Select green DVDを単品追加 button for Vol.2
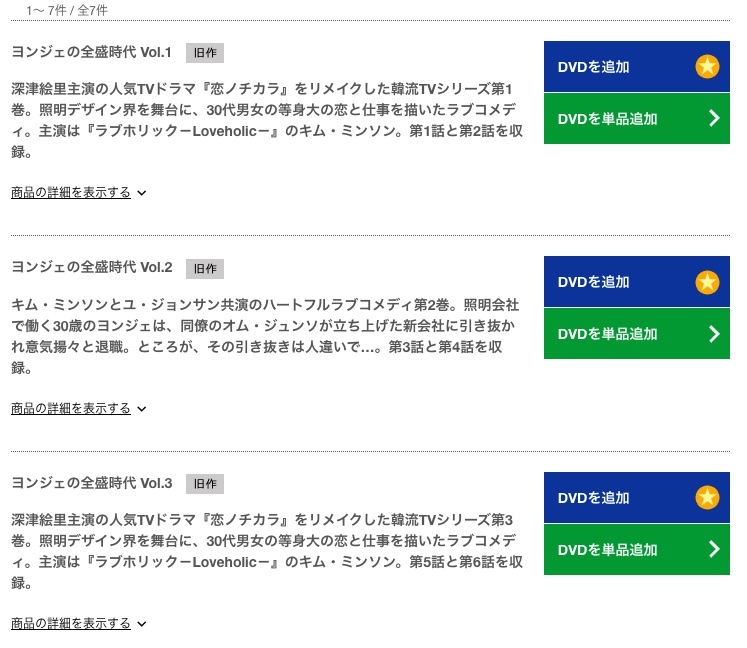Viewport: 747px width, 648px height. 636,334
